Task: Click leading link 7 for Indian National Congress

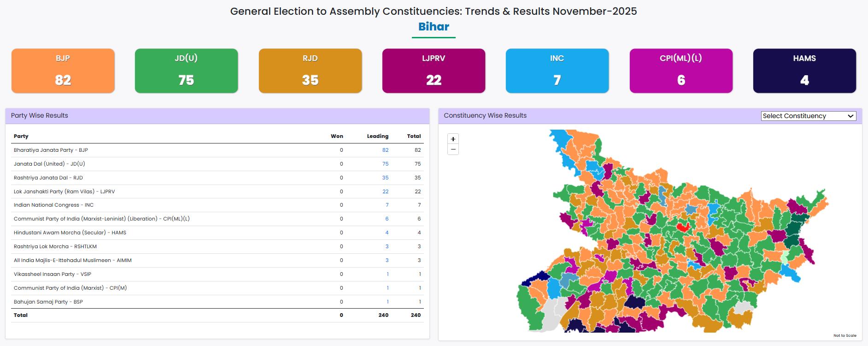Action: pyautogui.click(x=387, y=205)
